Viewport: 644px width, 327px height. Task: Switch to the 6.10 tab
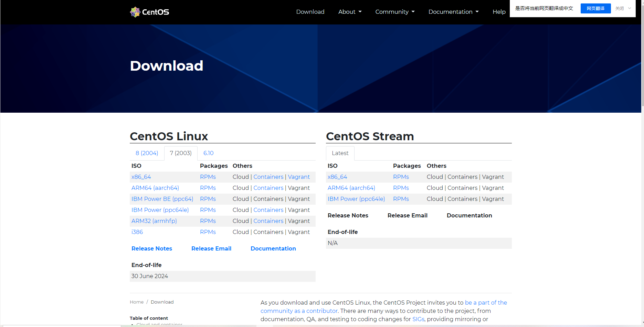[x=208, y=153]
